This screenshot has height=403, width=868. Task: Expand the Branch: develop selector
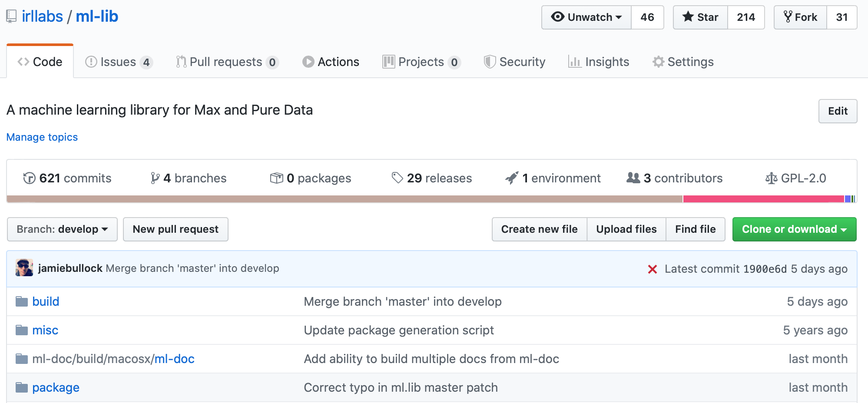62,229
